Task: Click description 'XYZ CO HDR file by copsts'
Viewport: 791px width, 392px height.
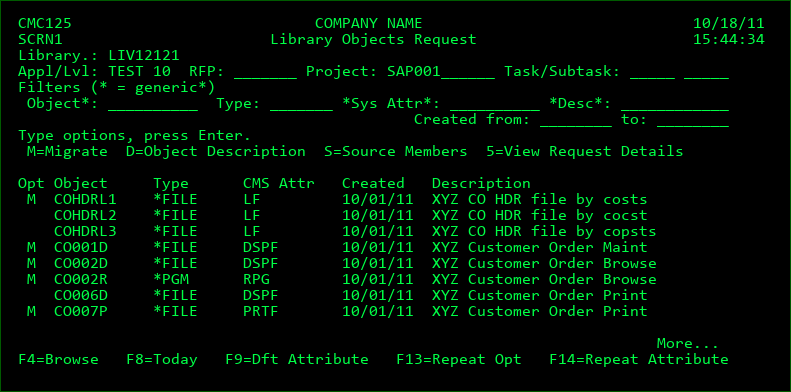Action: click(544, 232)
